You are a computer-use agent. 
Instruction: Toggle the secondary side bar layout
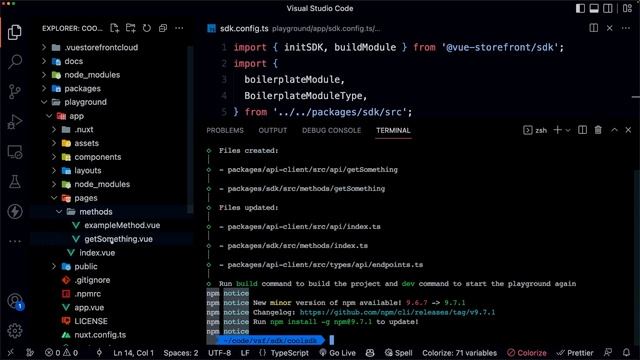click(608, 9)
